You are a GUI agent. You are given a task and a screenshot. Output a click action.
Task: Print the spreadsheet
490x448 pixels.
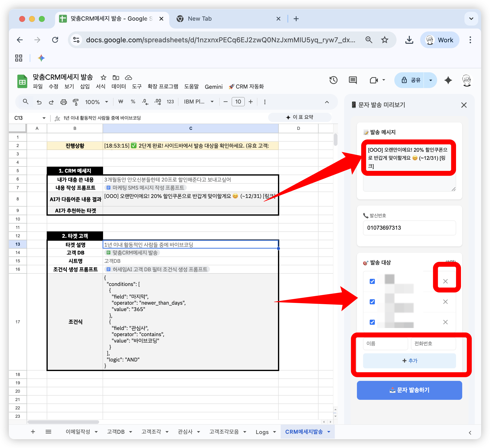(63, 102)
